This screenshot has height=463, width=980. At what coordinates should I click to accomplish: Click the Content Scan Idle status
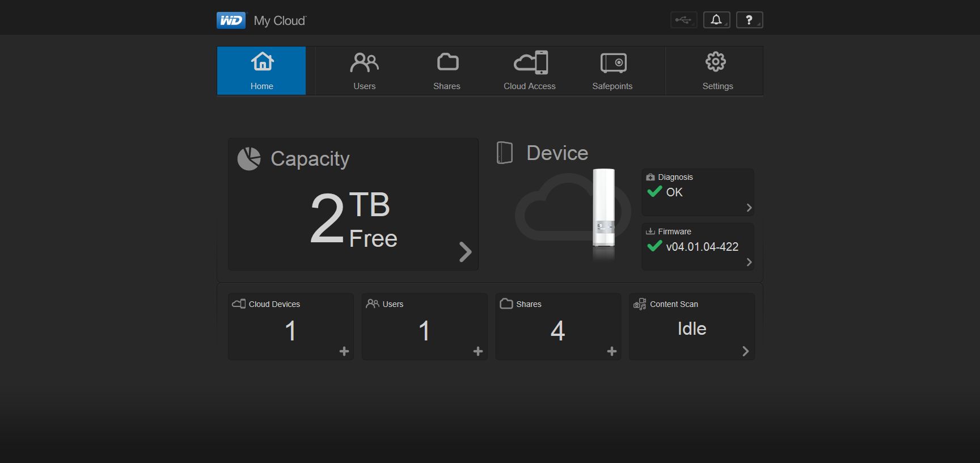692,329
